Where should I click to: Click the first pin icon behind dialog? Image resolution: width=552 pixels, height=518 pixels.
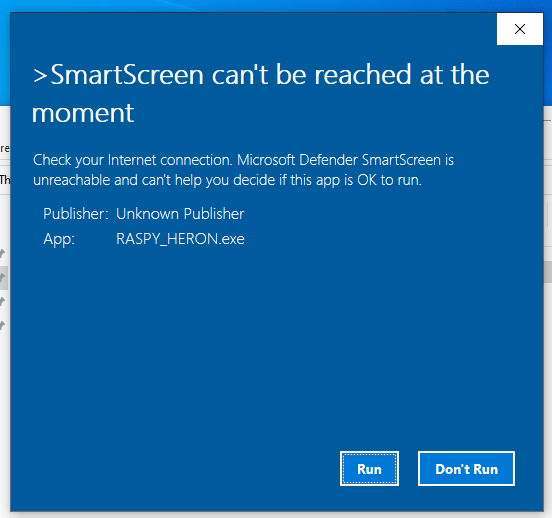tap(2, 253)
